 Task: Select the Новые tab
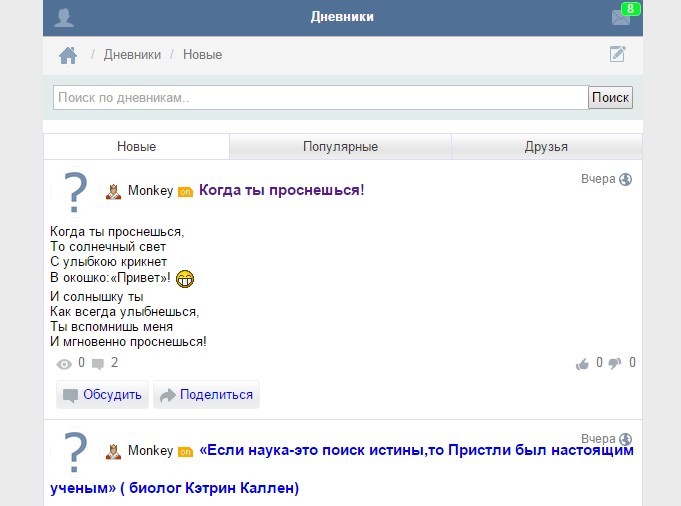(x=137, y=147)
